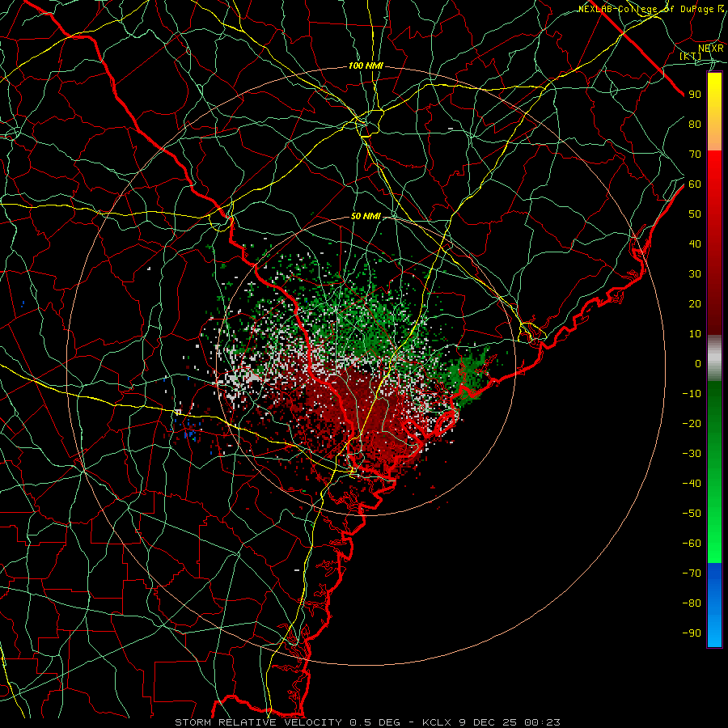This screenshot has height=728, width=728.
Task: Select the -40 value on the velocity scale
Action: coord(692,484)
